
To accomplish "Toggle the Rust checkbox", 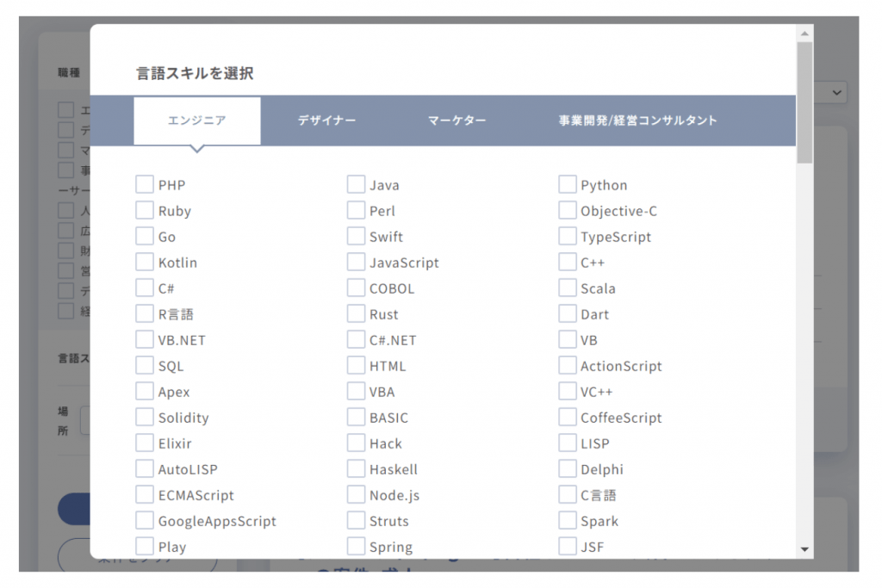I will pyautogui.click(x=356, y=314).
